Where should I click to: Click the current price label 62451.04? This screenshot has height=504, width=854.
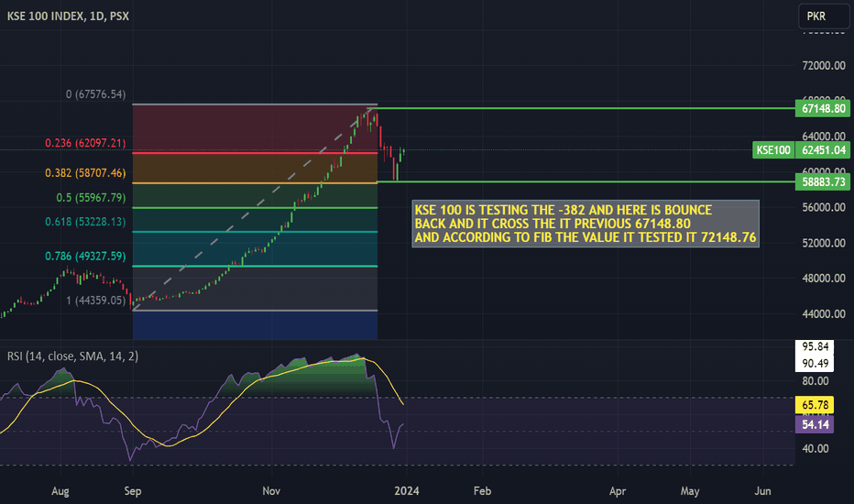[x=823, y=150]
